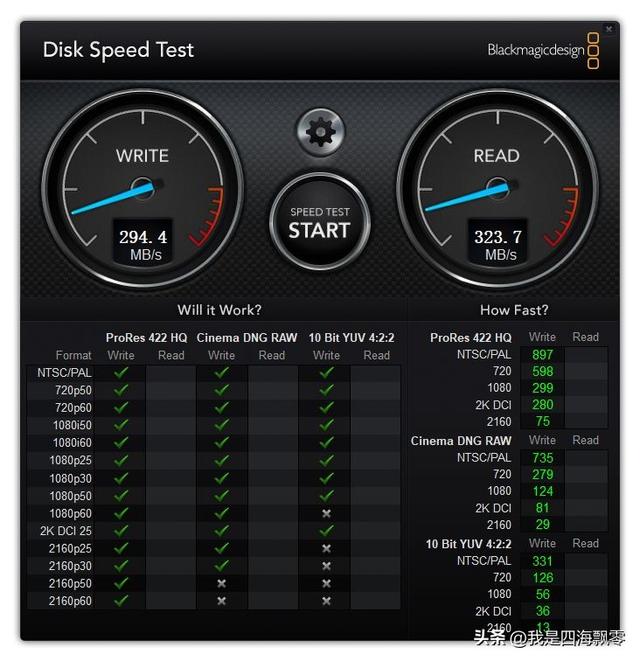Screen dimensions: 640x661
Task: Click the ProRes 422 HQ NTSC/PAL write checkmark
Action: [x=121, y=373]
